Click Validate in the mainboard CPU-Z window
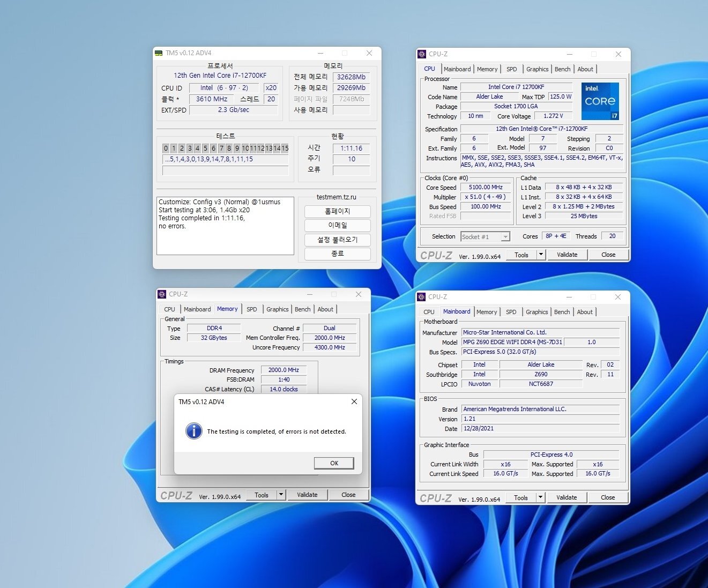 (x=567, y=497)
